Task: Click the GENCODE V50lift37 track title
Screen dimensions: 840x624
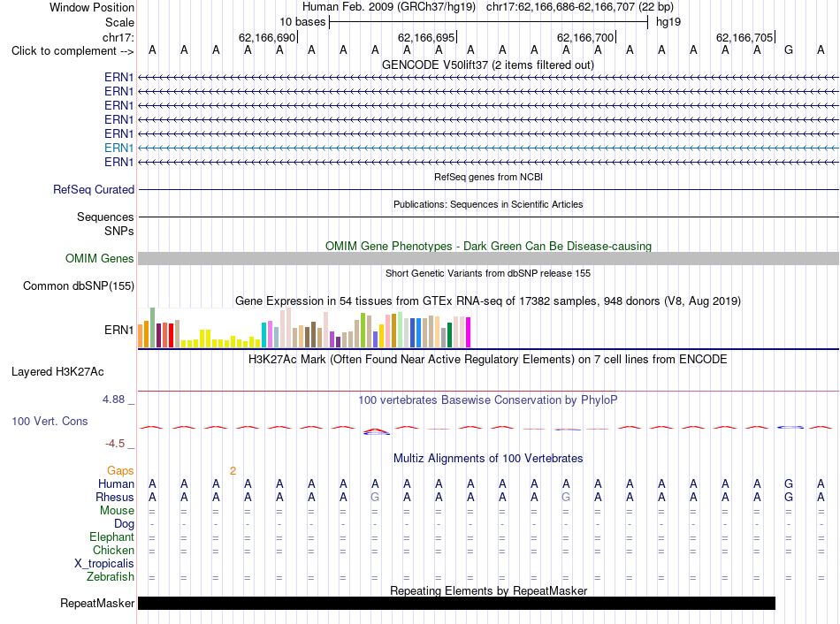Action: coord(487,65)
